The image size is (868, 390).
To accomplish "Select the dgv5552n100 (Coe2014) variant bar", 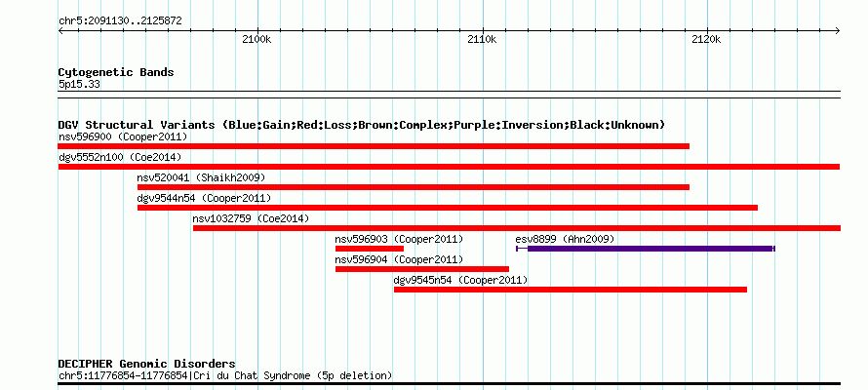I will tap(449, 167).
